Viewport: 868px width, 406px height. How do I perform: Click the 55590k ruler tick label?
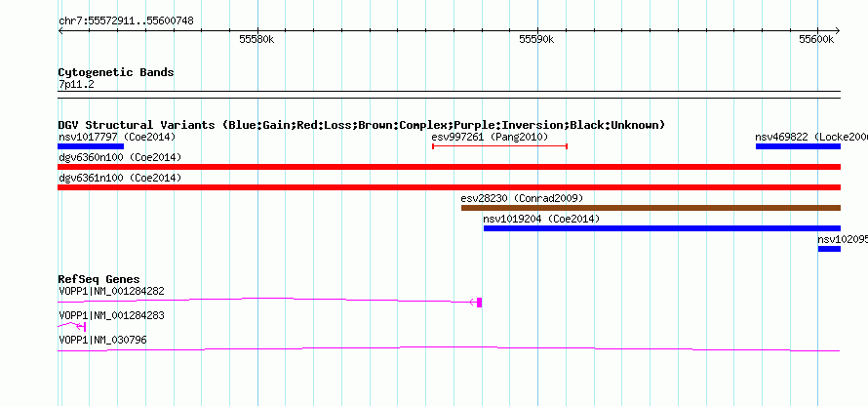(536, 39)
